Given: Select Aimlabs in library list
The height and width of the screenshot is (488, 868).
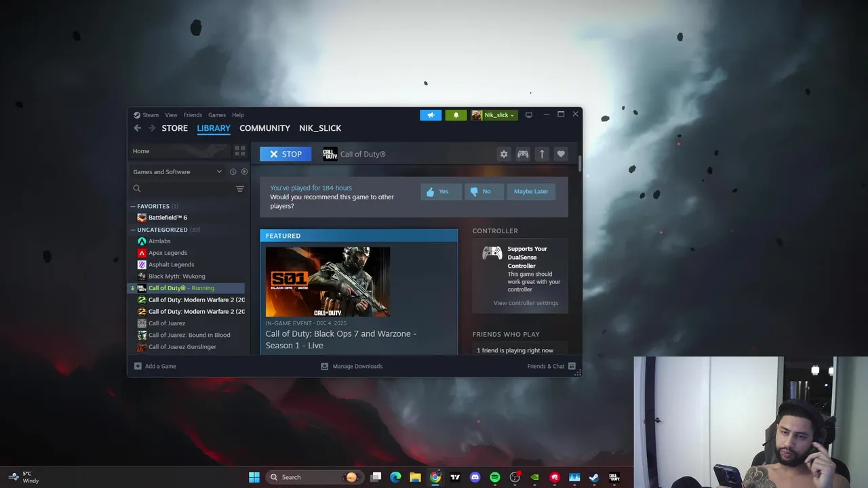Looking at the screenshot, I should click(x=159, y=241).
